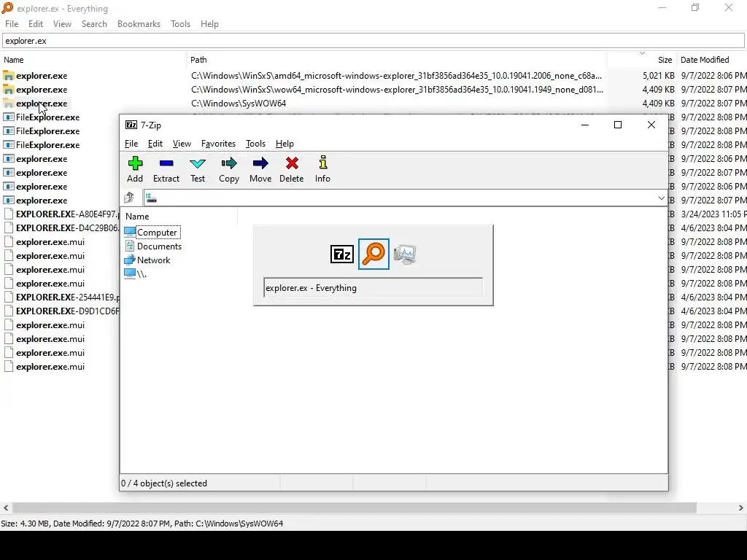Click the up-folder icon beside 7-Zip address bar
Image resolution: width=747 pixels, height=560 pixels.
pyautogui.click(x=129, y=197)
